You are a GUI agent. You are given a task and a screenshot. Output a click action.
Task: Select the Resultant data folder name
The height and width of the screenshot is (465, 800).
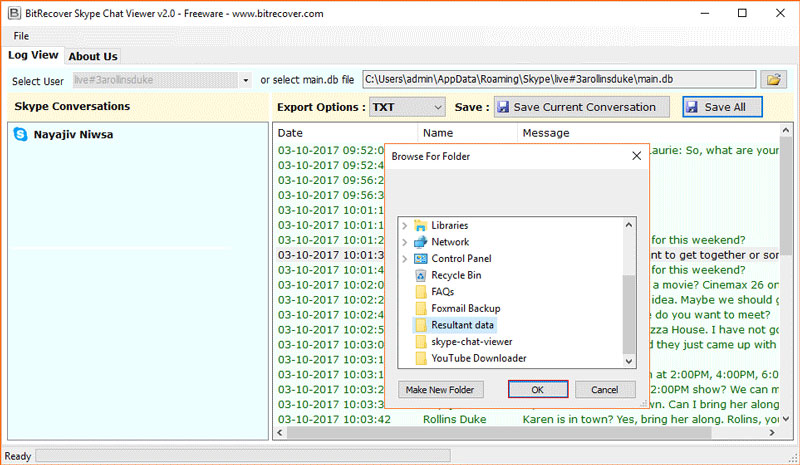point(462,325)
